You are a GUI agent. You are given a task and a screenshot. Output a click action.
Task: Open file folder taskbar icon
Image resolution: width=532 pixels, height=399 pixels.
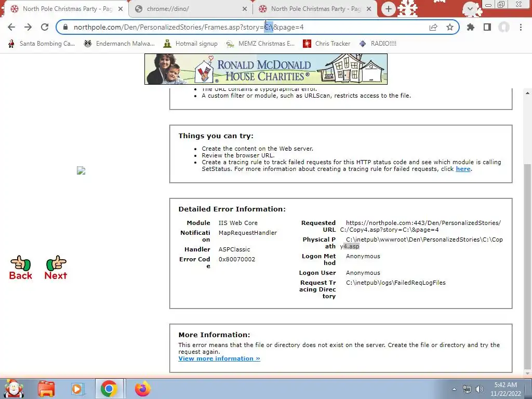coord(46,389)
